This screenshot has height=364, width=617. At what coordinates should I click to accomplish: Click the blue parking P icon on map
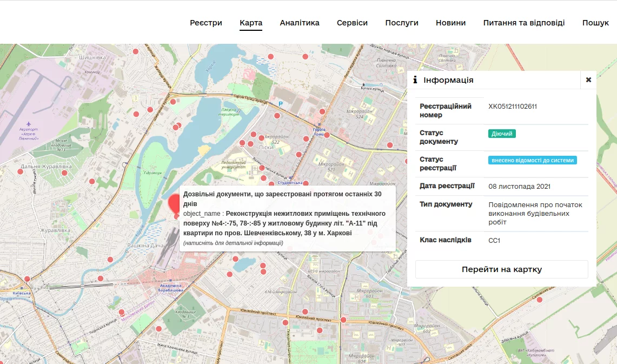[280, 104]
